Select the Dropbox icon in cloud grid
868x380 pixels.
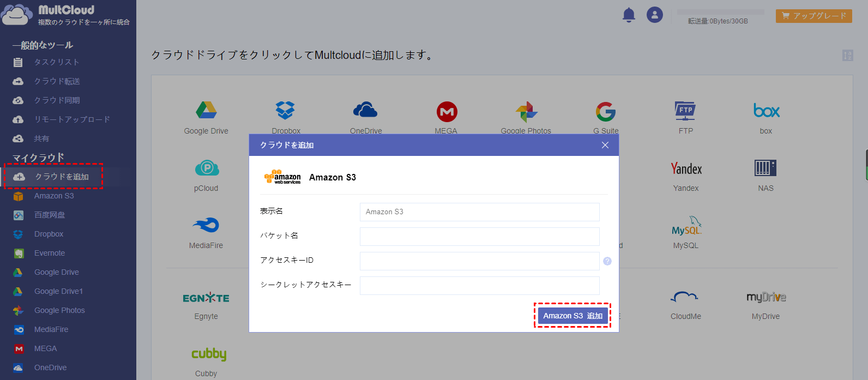285,111
